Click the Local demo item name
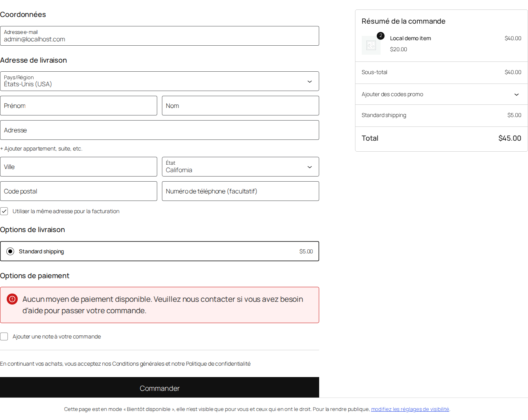Viewport: 528px width, 420px height. [x=411, y=38]
